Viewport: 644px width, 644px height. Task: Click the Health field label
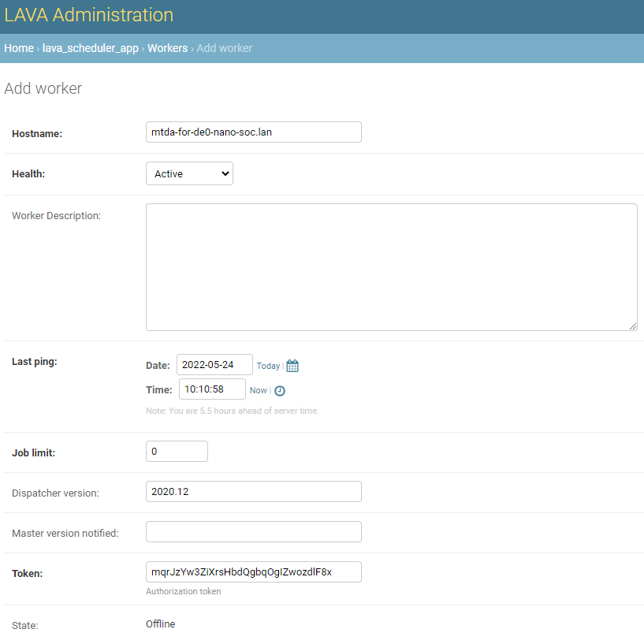click(x=28, y=173)
